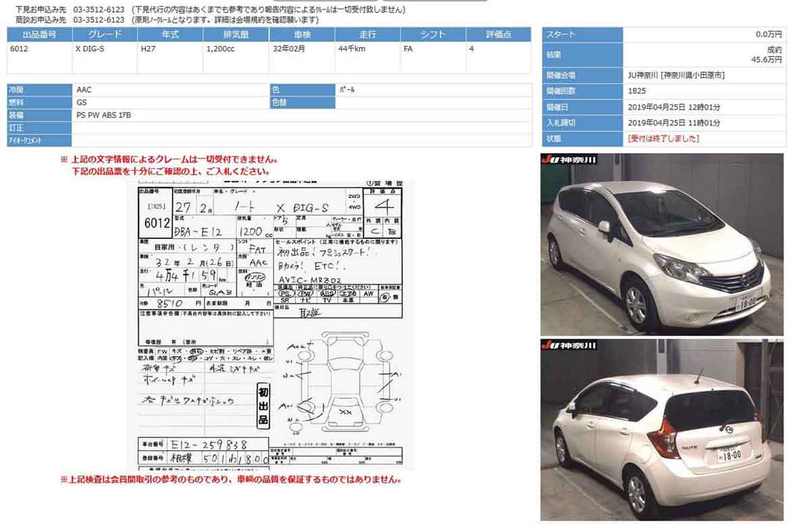Screen dimensions: 812x524
Task: Click the 商談お申込み先 phone number line
Action: pos(167,20)
